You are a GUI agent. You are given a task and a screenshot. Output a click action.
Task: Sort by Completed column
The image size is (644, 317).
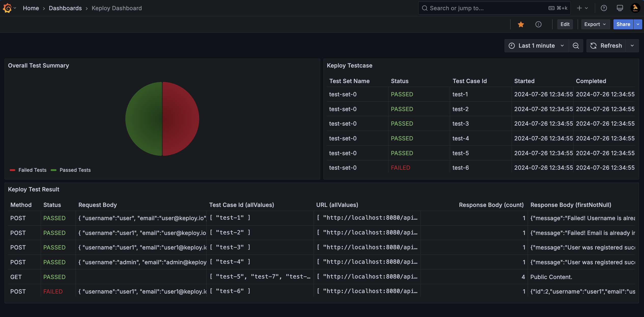coord(591,81)
